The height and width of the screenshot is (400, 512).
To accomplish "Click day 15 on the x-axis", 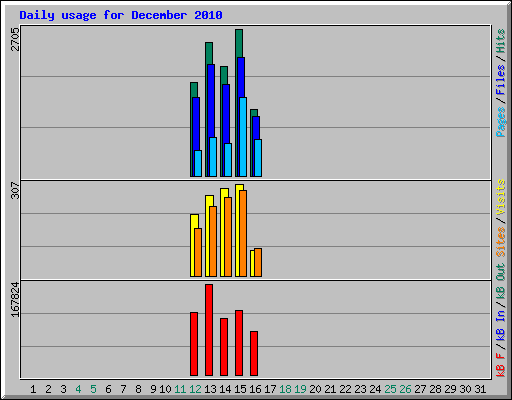I will (x=240, y=389).
